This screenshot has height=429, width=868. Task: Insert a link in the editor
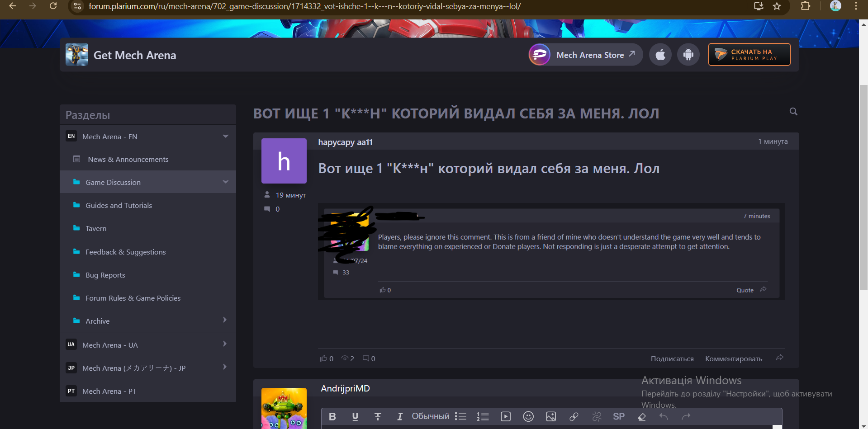[574, 416]
